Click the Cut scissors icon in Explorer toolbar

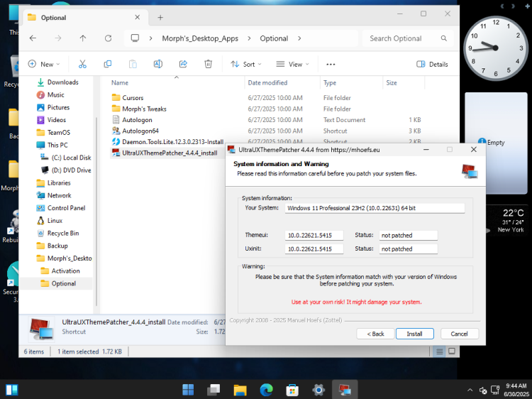(82, 64)
